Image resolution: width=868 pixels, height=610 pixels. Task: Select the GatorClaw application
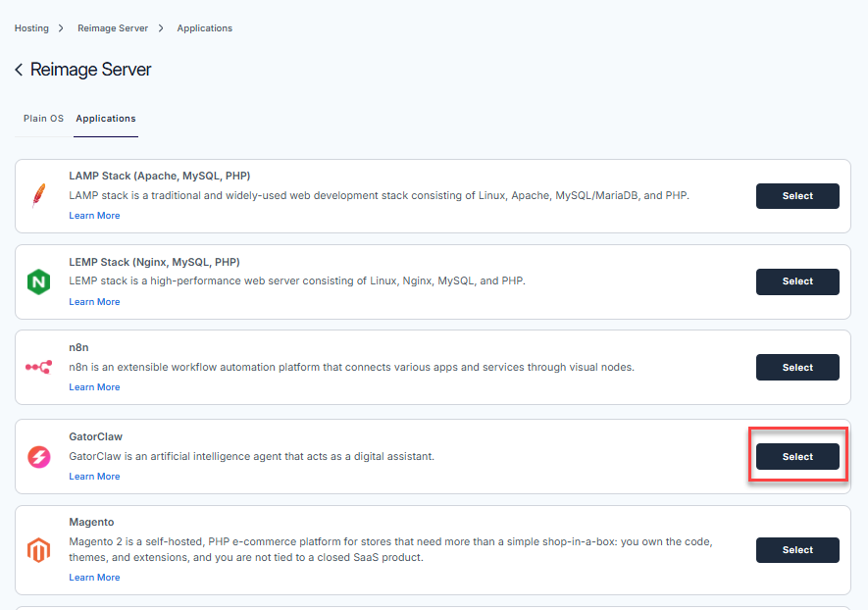[x=797, y=457]
